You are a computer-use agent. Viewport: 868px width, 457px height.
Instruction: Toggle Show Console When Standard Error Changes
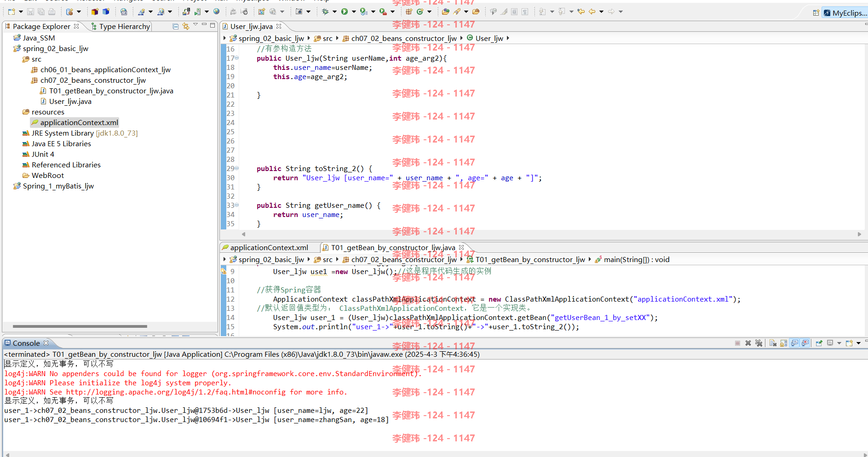tap(805, 343)
